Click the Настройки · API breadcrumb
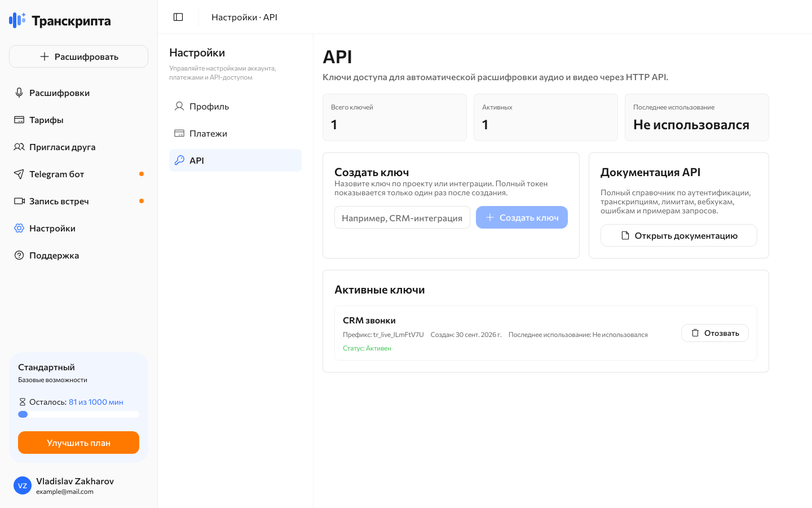The height and width of the screenshot is (508, 812). [x=244, y=17]
